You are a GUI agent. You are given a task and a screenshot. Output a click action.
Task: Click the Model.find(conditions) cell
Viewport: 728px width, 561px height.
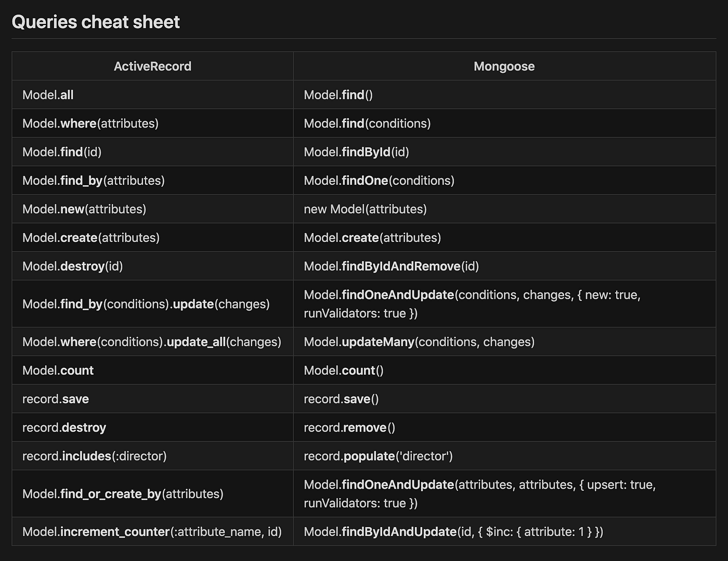[x=367, y=123]
